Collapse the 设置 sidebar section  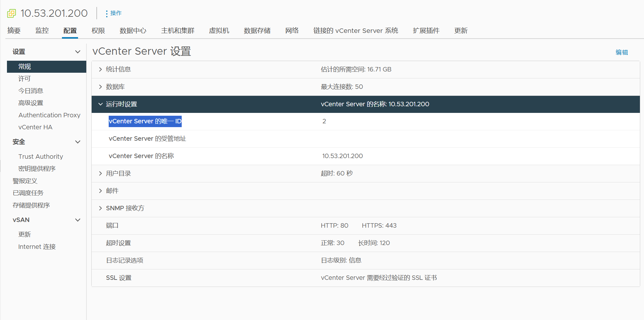(78, 52)
